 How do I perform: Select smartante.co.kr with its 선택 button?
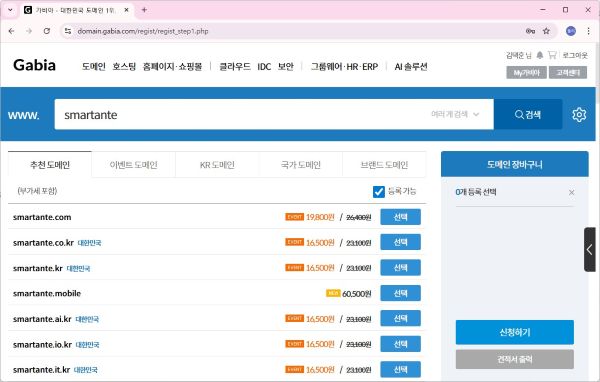tap(400, 242)
